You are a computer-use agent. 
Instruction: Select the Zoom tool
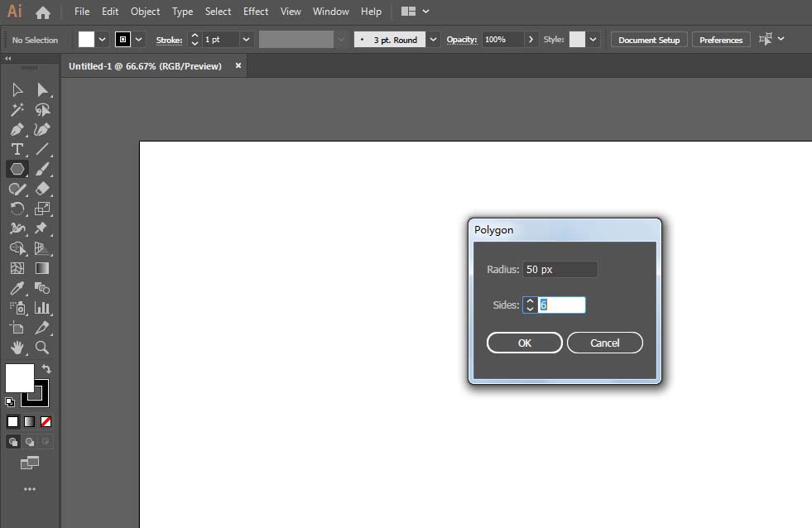coord(42,348)
